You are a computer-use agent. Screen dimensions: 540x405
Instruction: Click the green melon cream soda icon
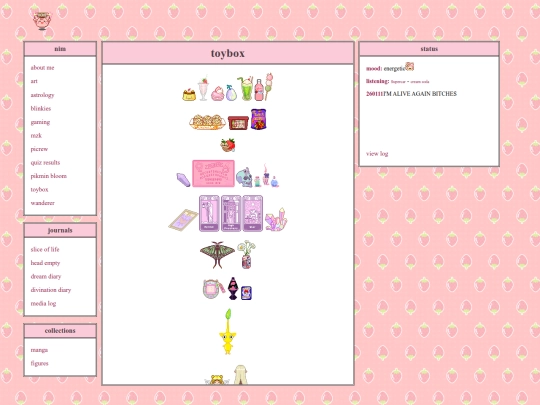[x=246, y=89]
